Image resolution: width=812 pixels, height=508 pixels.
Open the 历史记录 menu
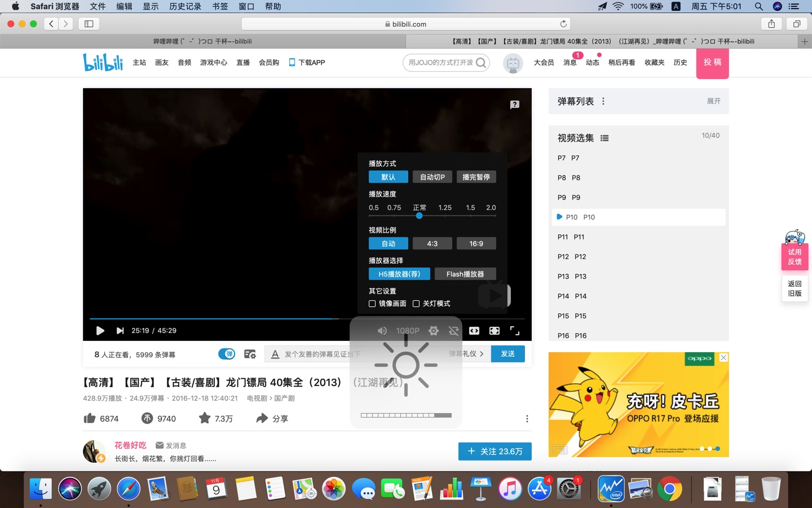(185, 6)
